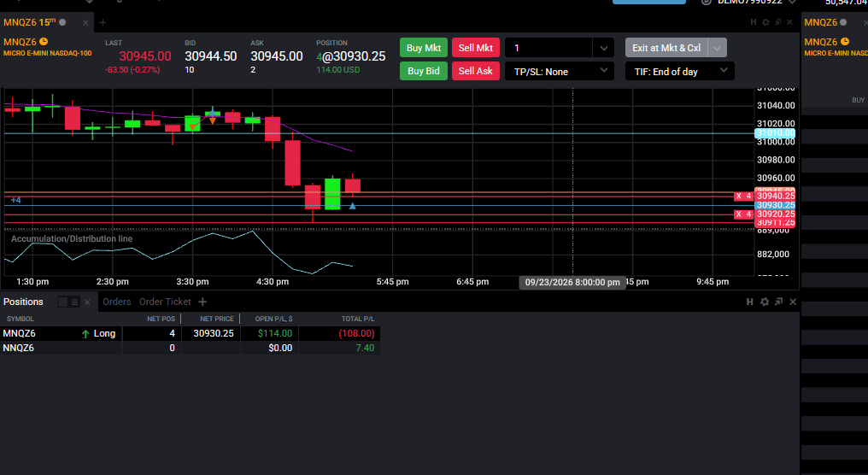Click Exit at Mkt & Cxl button
Screen dimensions: 868x475
(666, 48)
